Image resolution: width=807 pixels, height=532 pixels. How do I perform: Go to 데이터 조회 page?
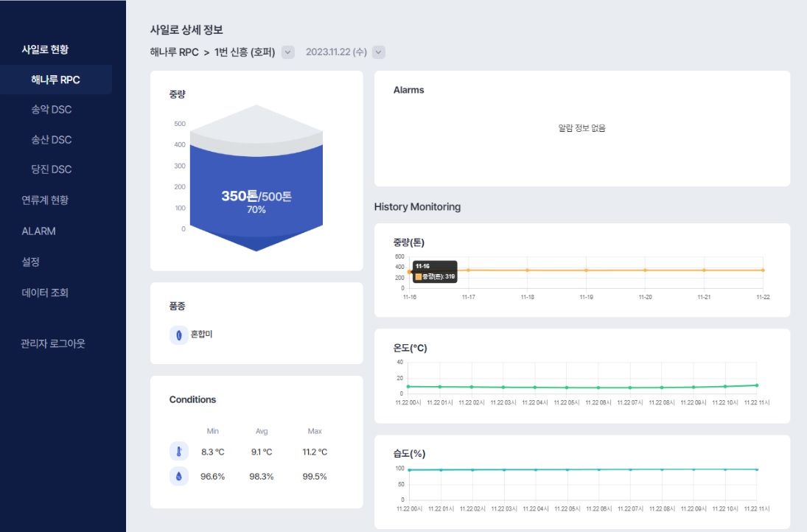[x=45, y=293]
